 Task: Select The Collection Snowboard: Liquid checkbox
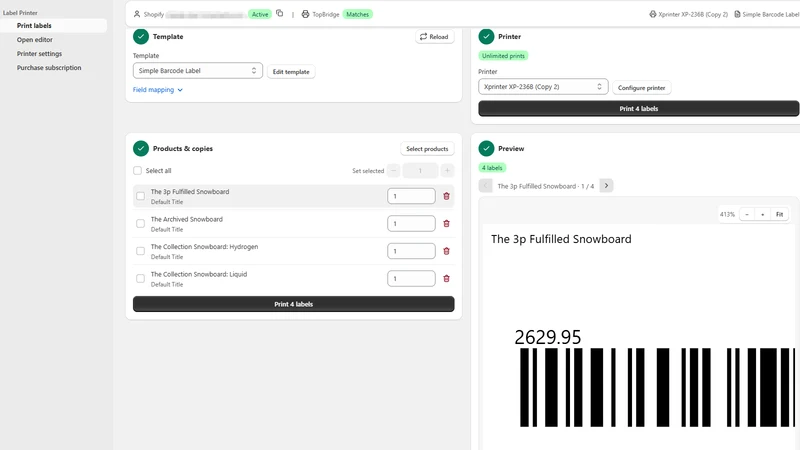pyautogui.click(x=140, y=279)
